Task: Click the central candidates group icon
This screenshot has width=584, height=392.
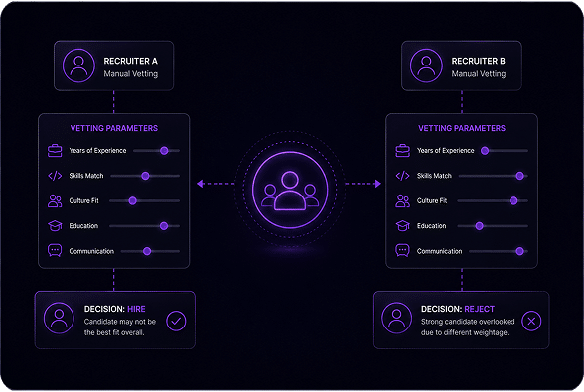Action: pos(290,190)
